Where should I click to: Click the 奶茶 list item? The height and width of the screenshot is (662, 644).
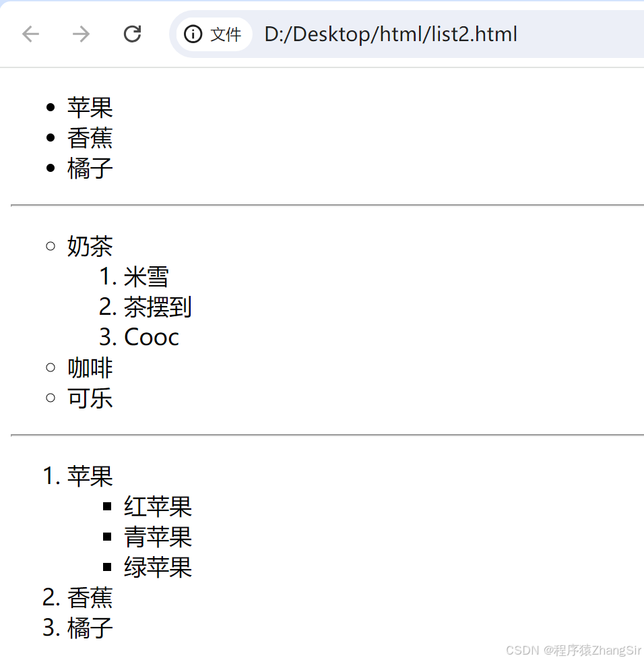[x=90, y=246]
